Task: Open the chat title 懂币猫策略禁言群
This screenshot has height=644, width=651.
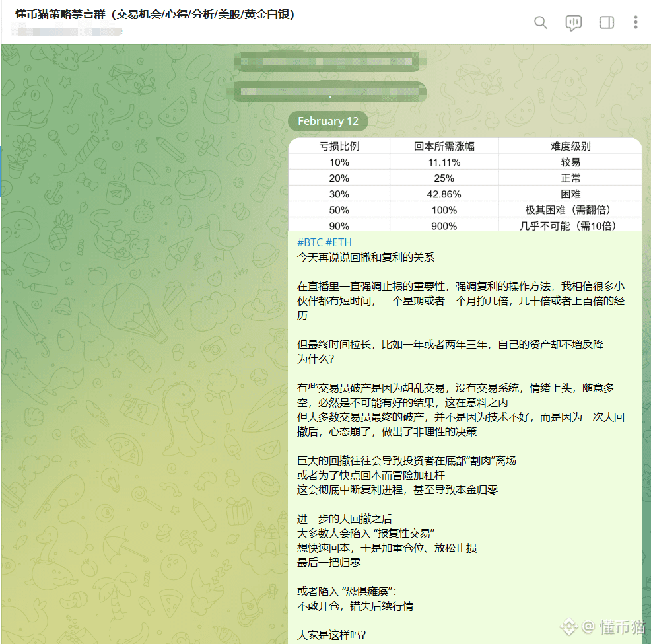Action: tap(155, 15)
